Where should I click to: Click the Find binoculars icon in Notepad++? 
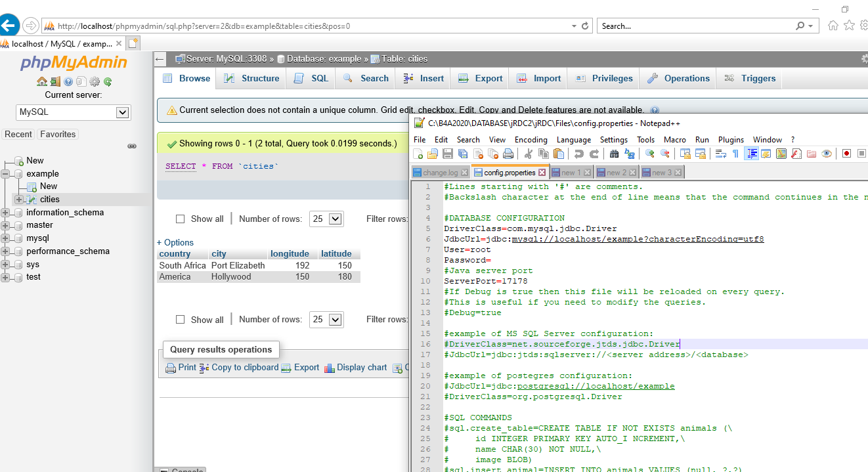pos(615,154)
